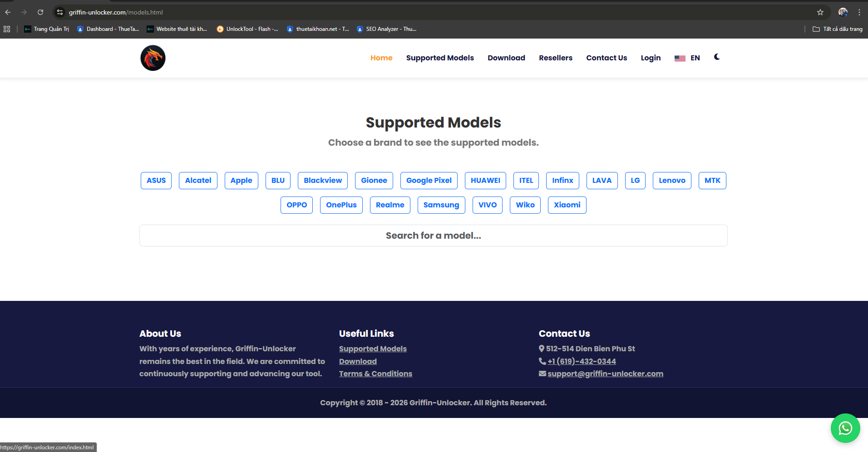
Task: Open Contact Us in the top navigation
Action: tap(607, 58)
